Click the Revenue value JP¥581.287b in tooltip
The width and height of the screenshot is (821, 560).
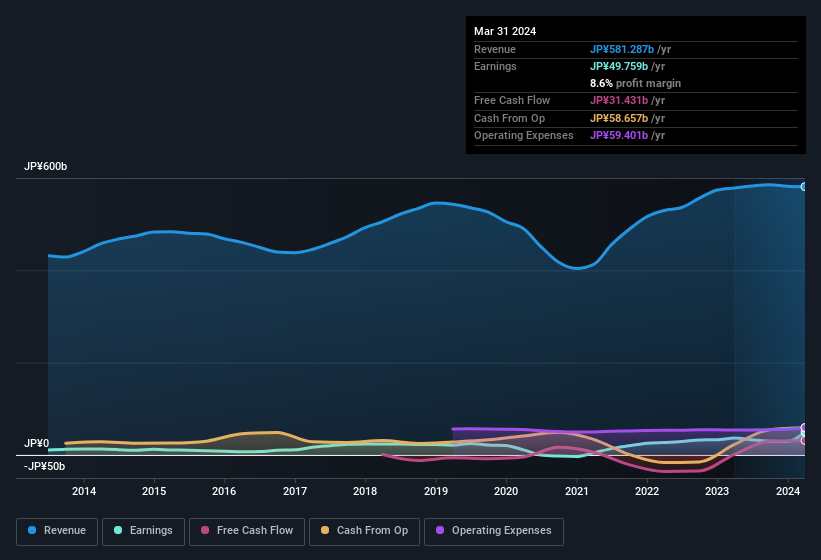621,49
